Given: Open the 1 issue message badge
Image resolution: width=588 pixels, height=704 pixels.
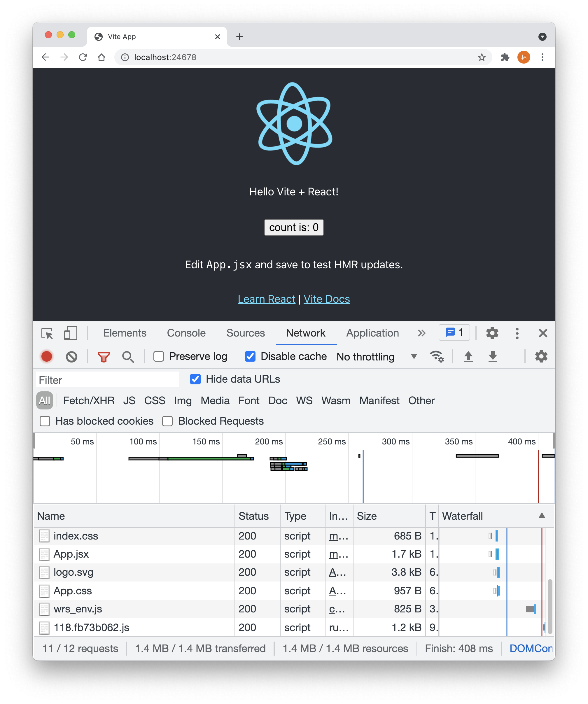Looking at the screenshot, I should point(454,332).
